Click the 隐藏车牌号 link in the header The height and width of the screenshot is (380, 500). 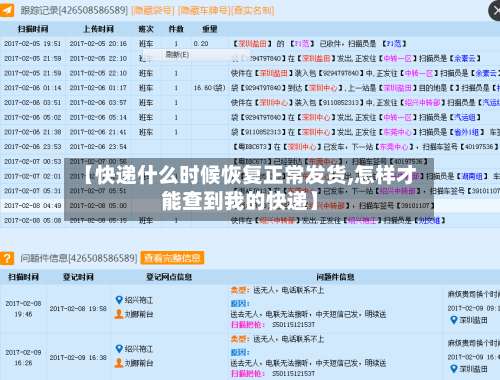pyautogui.click(x=204, y=10)
